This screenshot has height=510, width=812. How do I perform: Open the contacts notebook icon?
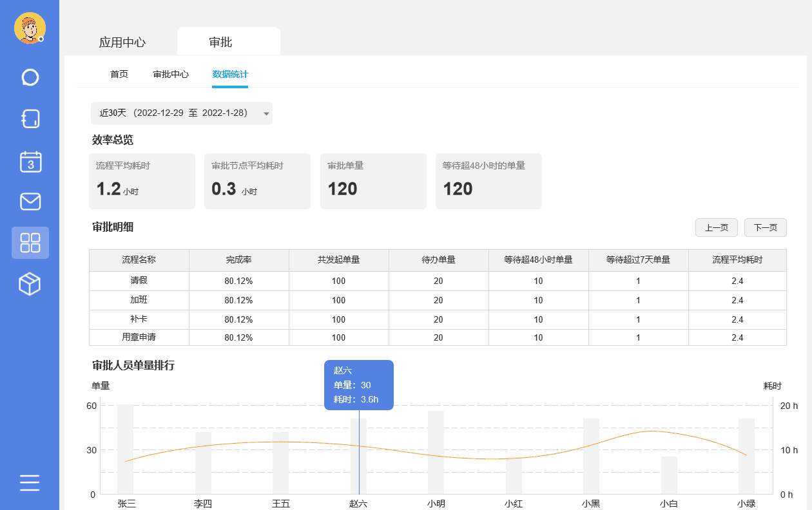30,119
